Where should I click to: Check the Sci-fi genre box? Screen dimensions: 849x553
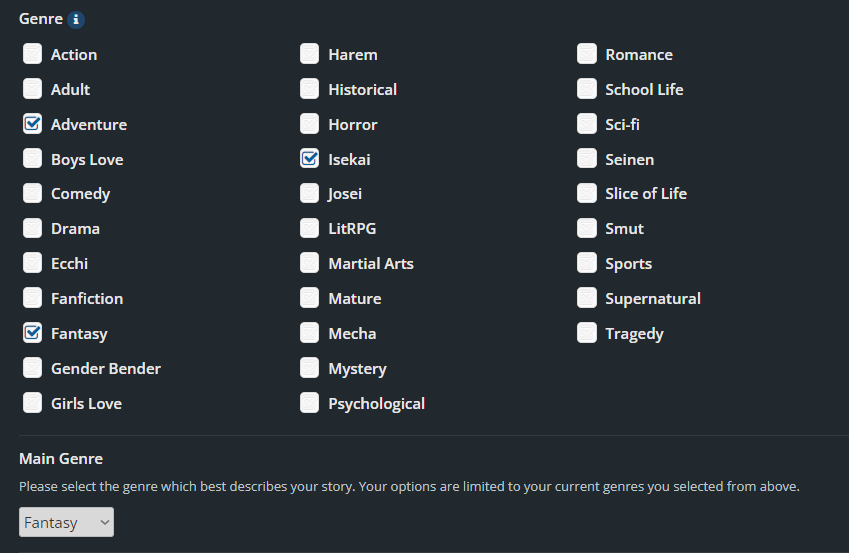[587, 124]
